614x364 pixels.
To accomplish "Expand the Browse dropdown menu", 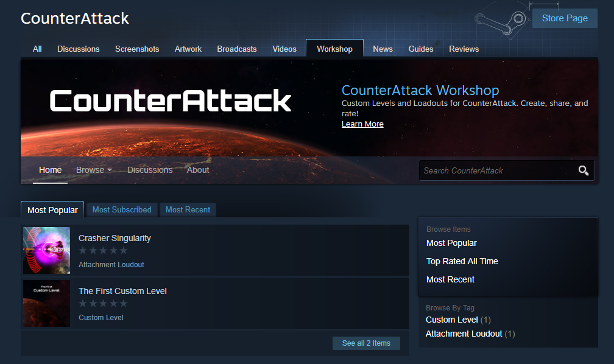I will click(94, 170).
